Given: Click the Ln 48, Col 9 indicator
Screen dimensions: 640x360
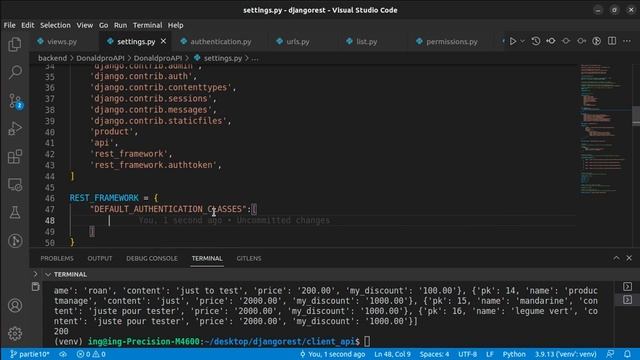Looking at the screenshot, I should 392,354.
